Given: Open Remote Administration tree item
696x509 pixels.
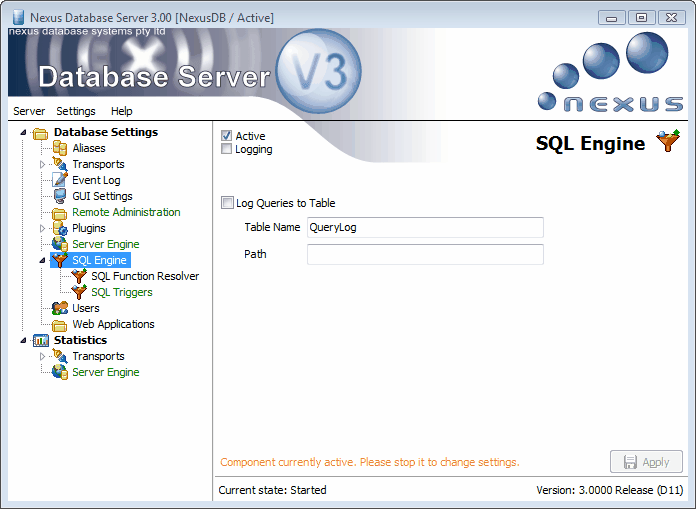Looking at the screenshot, I should (x=127, y=212).
